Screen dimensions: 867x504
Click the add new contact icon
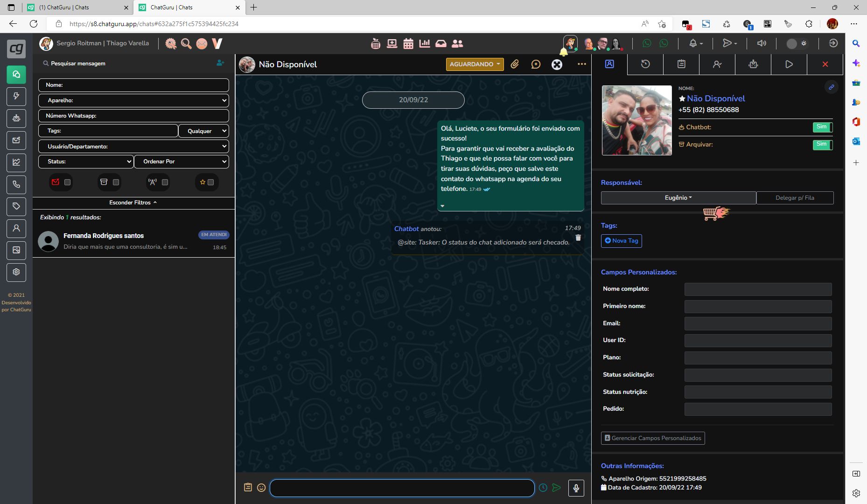pos(220,63)
